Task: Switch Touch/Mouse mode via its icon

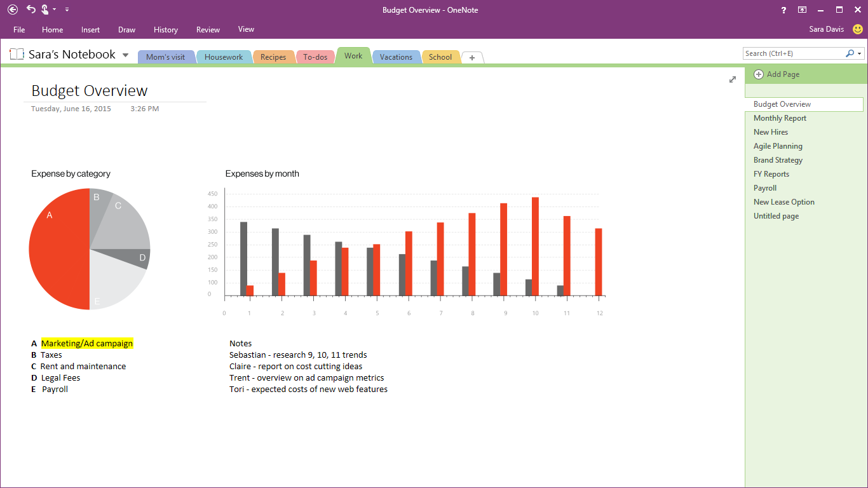Action: (x=43, y=10)
